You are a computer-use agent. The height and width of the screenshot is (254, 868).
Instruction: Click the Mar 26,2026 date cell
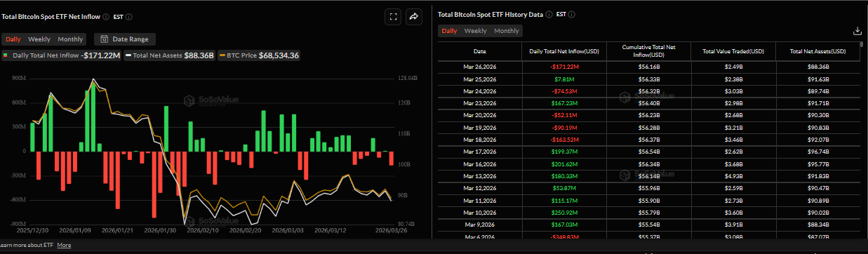[x=479, y=67]
